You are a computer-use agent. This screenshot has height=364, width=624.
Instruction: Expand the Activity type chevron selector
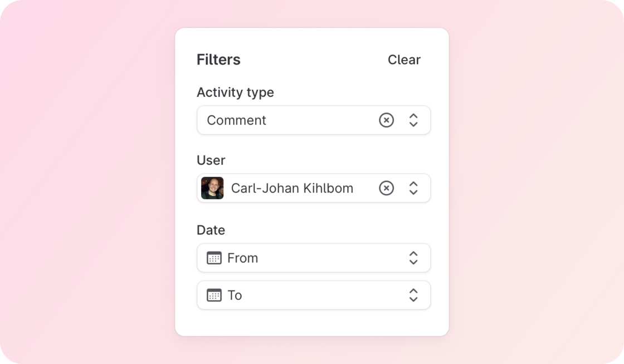coord(413,120)
